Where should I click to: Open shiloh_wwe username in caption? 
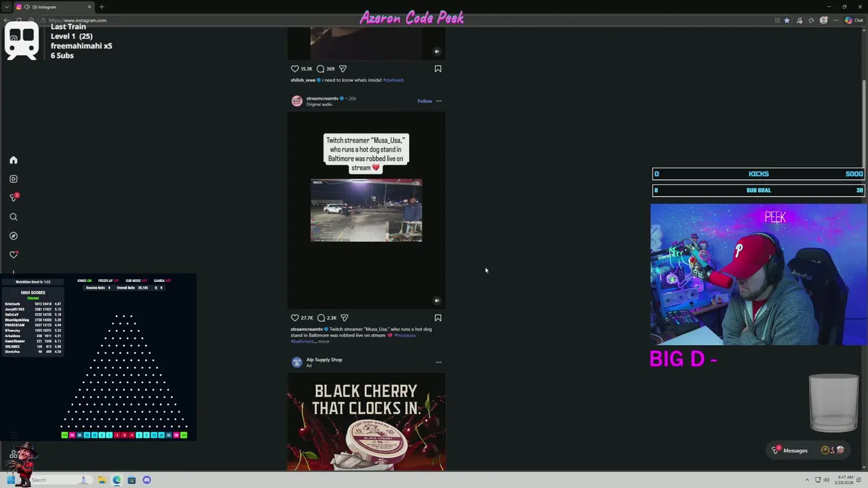pos(303,80)
